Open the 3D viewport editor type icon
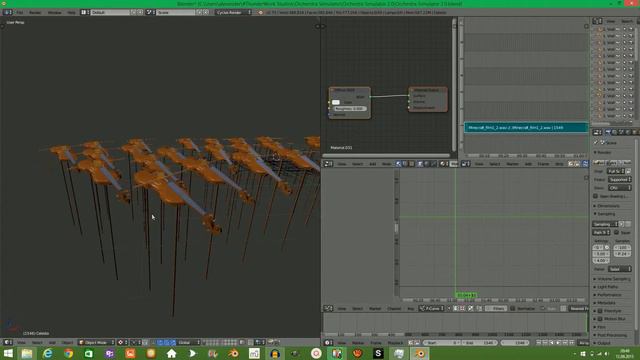Screen dimensions: 640x360 click(8, 342)
